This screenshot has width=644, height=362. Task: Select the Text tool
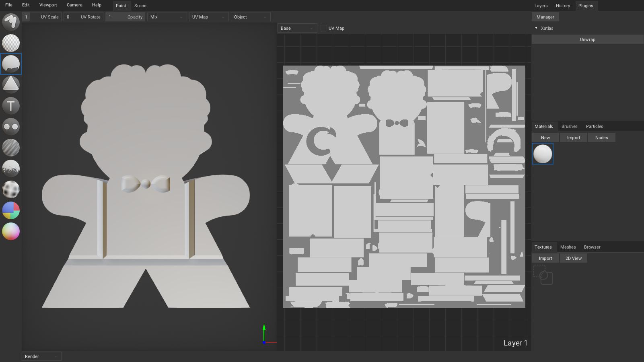point(11,106)
